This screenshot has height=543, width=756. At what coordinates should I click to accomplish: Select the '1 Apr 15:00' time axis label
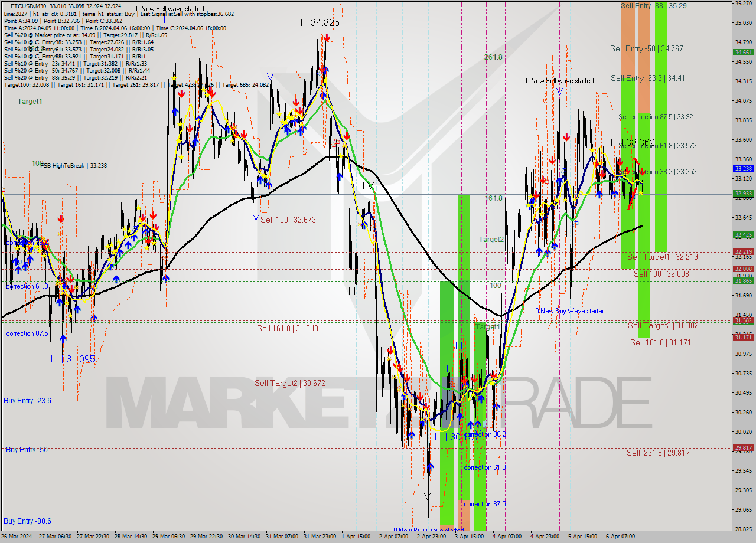click(x=356, y=537)
